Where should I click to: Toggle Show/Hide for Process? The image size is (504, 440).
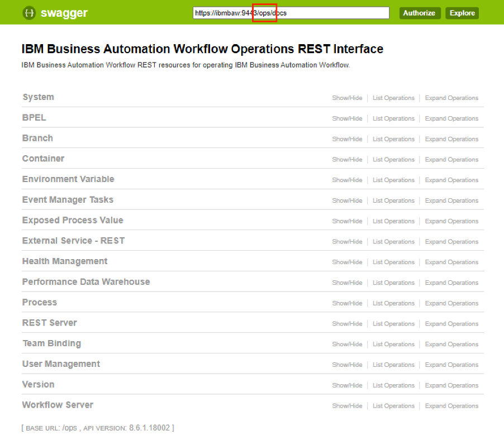[347, 304]
